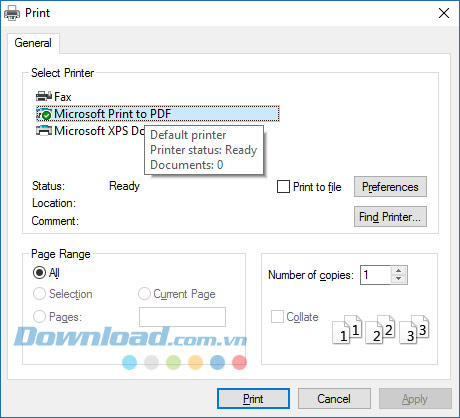Viewport: 460px width, 418px height.
Task: Switch to the General tab
Action: (x=33, y=43)
